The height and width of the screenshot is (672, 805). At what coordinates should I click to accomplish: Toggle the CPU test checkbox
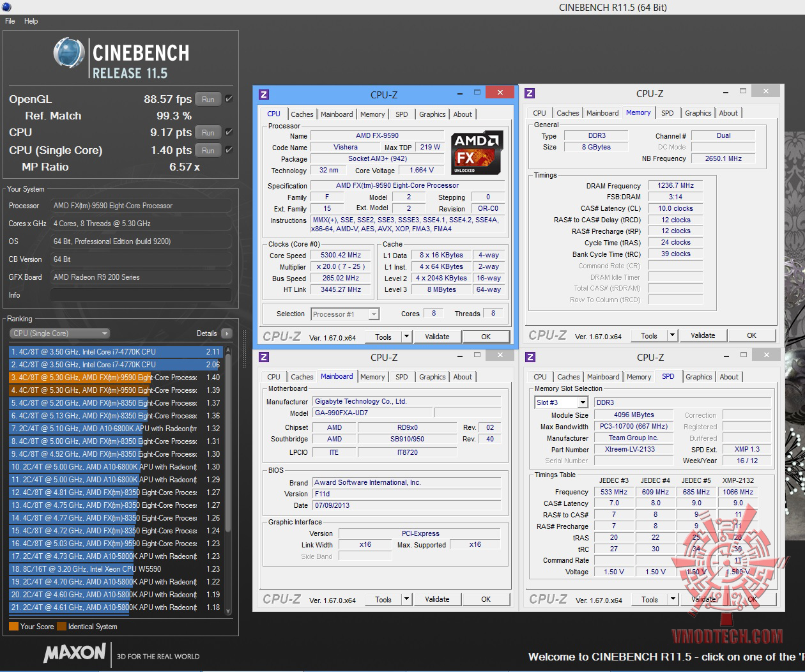(229, 132)
